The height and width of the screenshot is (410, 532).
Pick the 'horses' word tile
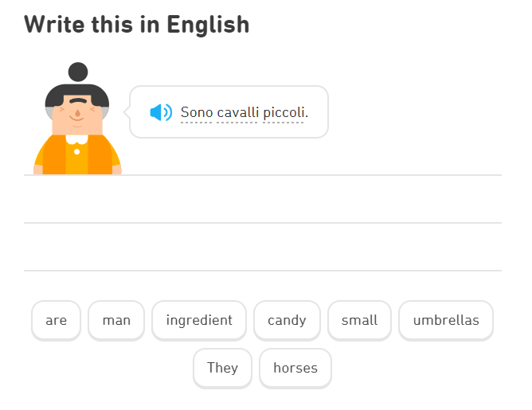[295, 368]
